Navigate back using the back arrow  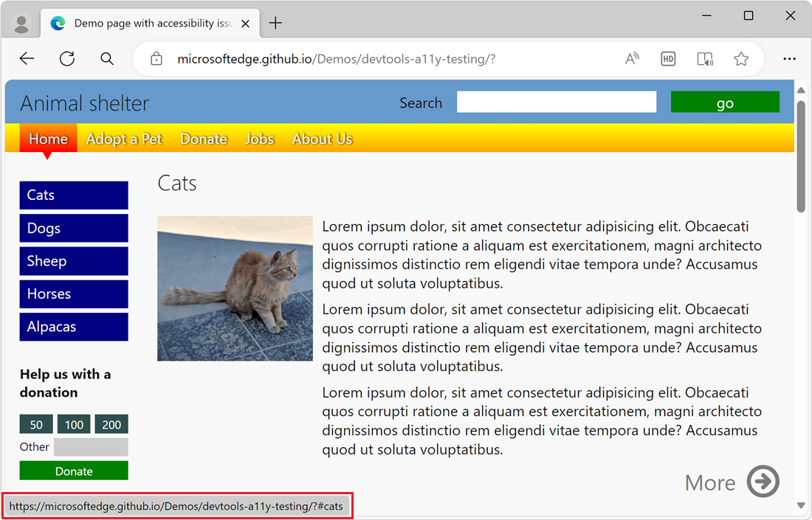point(27,58)
